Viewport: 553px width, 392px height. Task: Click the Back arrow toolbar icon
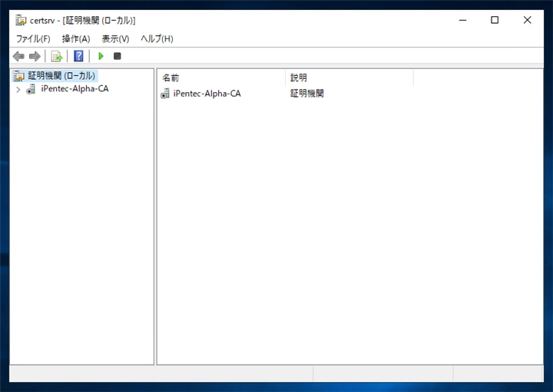click(18, 56)
